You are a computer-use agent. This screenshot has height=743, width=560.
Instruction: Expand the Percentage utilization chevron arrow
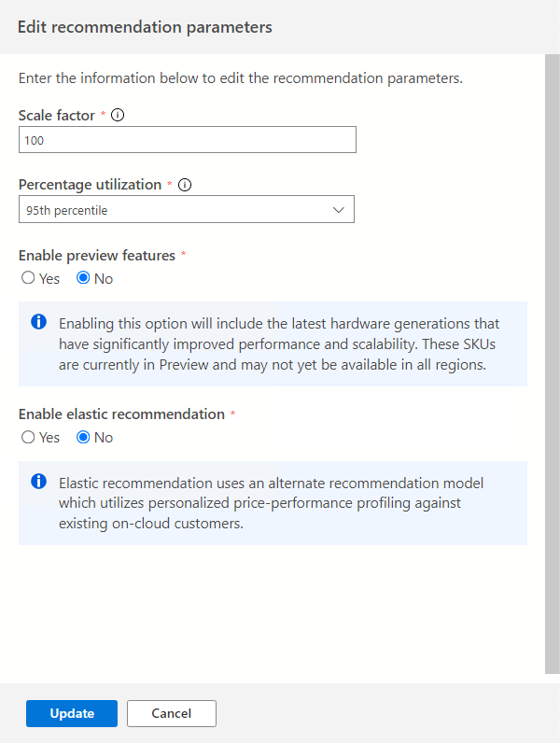tap(339, 210)
